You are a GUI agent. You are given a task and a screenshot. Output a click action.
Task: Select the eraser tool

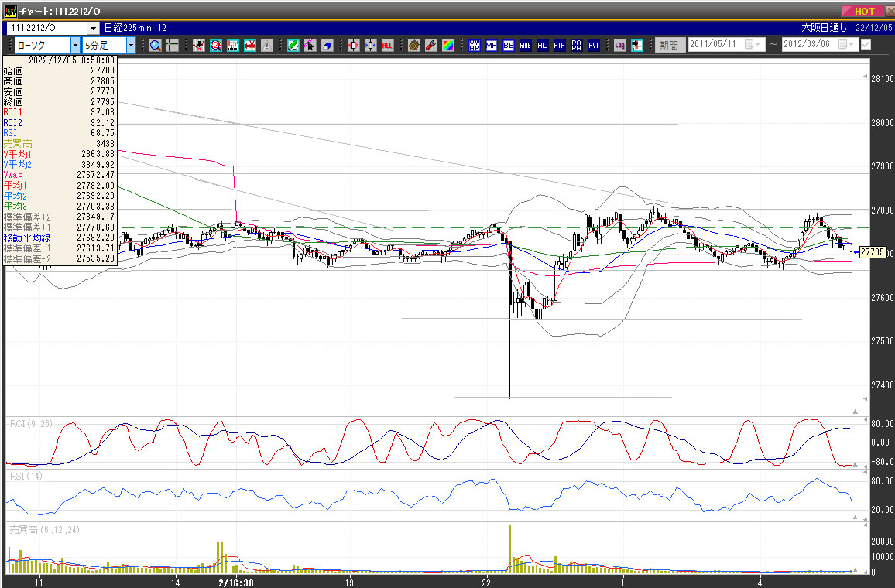[327, 46]
